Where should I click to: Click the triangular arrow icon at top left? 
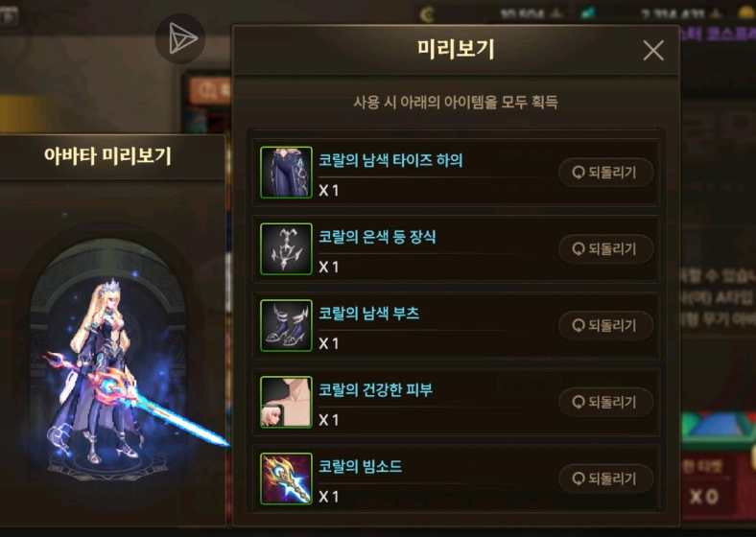[x=180, y=38]
